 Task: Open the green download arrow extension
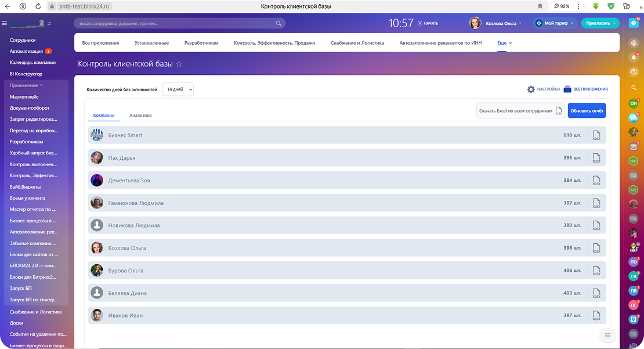click(595, 6)
